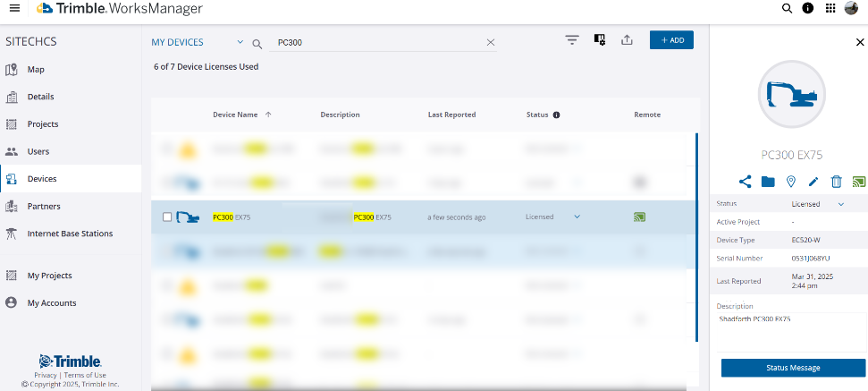Expand the MY DEVICES dropdown

[x=240, y=42]
